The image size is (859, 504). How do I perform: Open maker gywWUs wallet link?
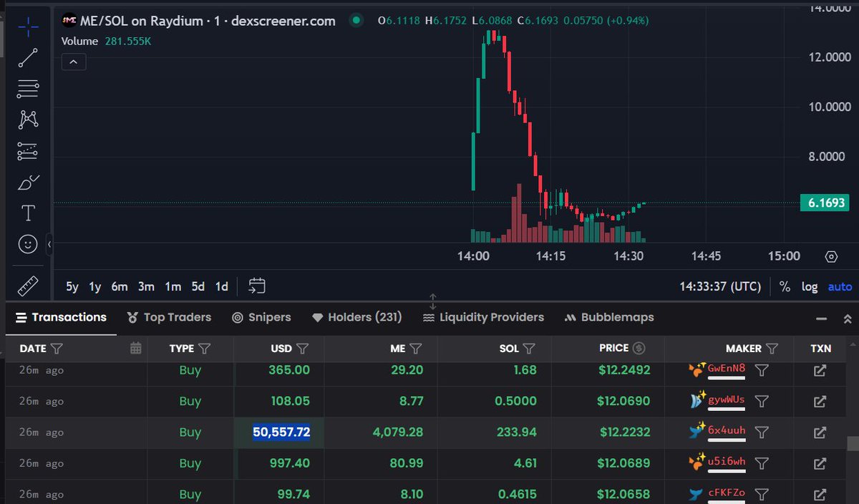coord(726,400)
